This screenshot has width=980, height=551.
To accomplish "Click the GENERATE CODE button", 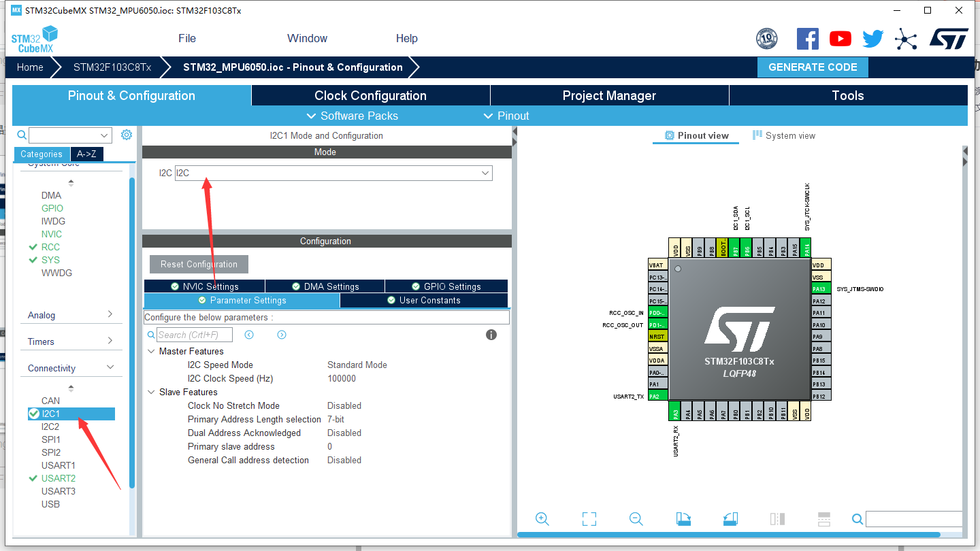I will (813, 67).
